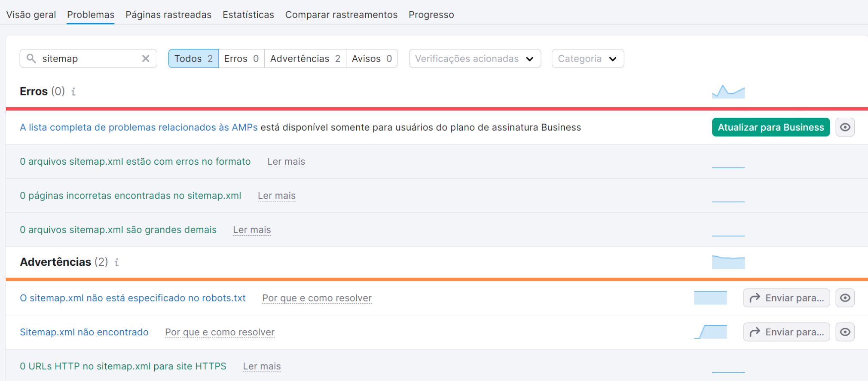The height and width of the screenshot is (381, 868).
Task: Open the Categoria dropdown
Action: tap(588, 58)
